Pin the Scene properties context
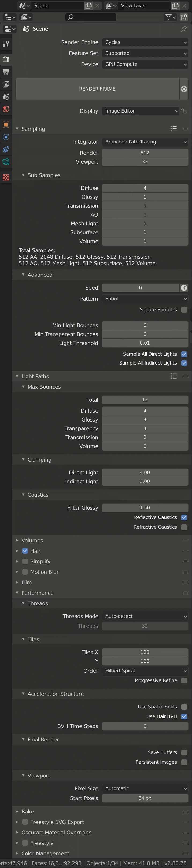Screen dimensions: 192x868 pyautogui.click(x=184, y=29)
